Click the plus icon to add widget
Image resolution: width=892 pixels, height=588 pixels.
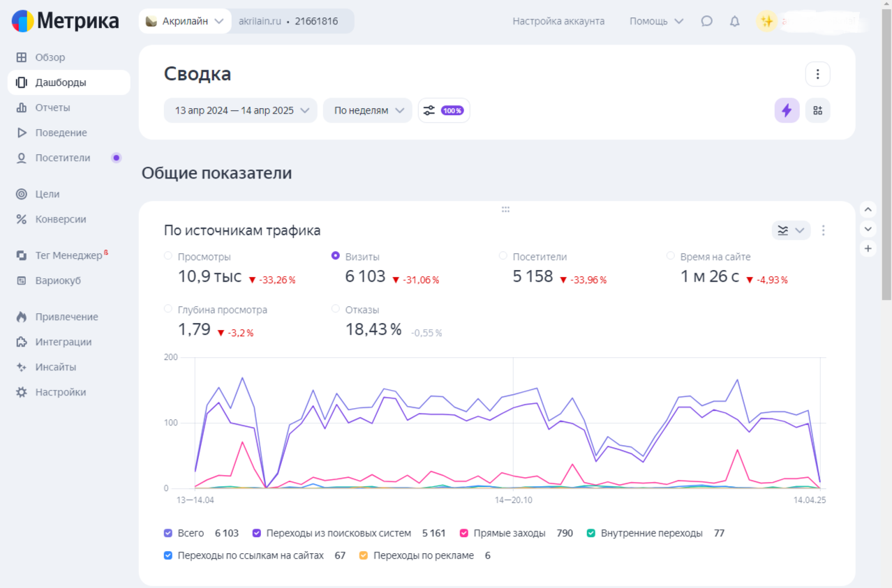tap(868, 248)
